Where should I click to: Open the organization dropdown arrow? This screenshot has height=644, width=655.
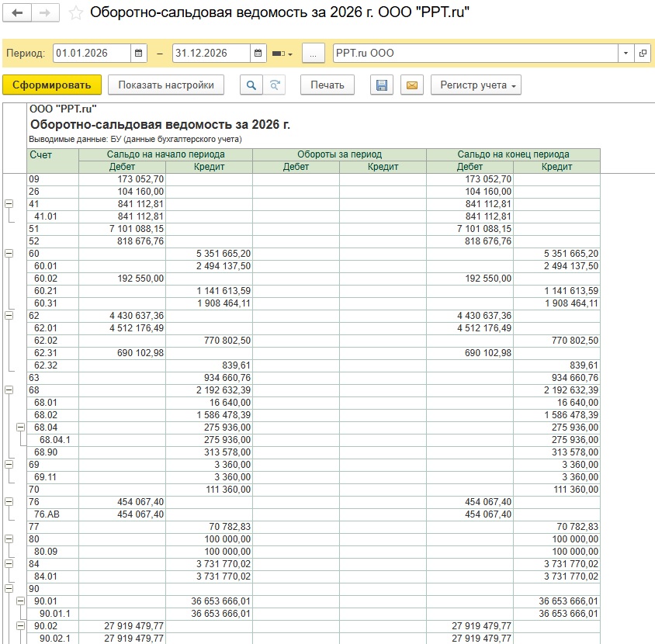click(x=626, y=54)
